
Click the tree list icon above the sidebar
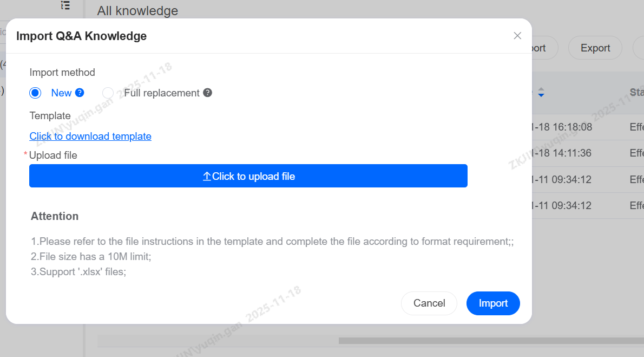[65, 5]
